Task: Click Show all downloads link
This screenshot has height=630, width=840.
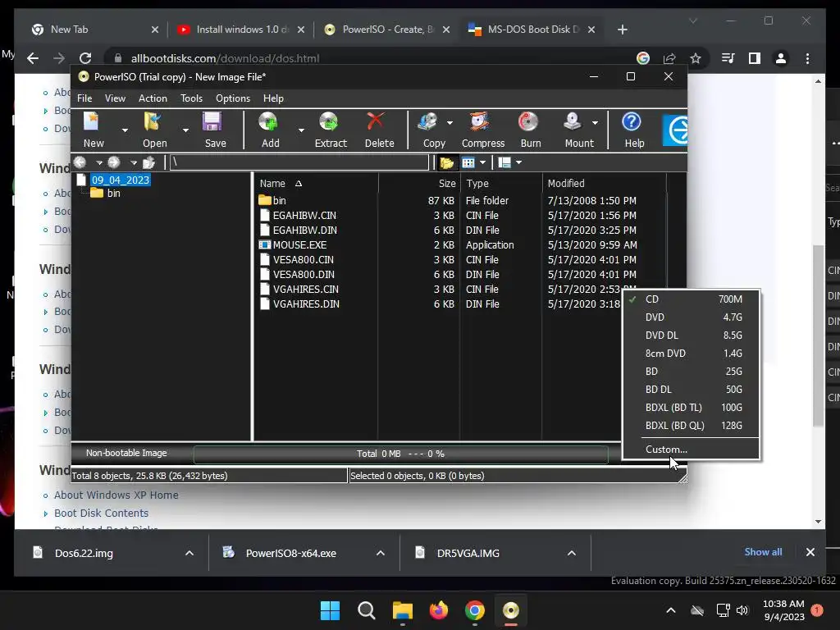Action: click(763, 552)
